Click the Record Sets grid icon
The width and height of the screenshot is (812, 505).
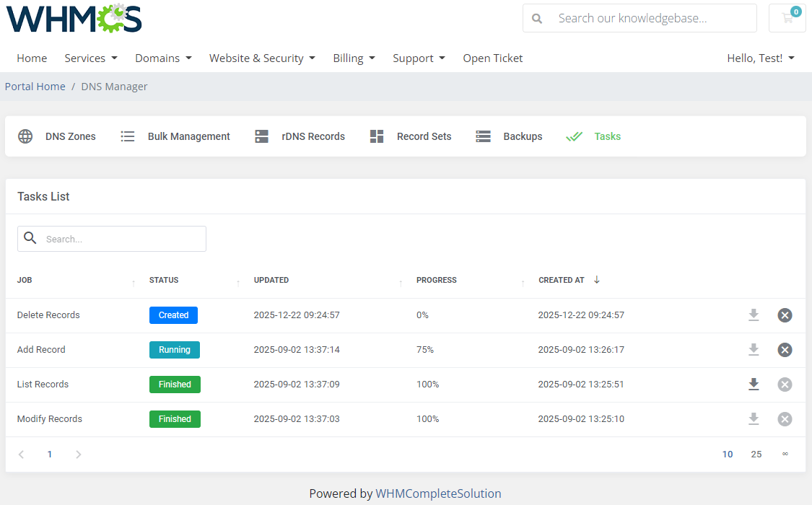click(376, 136)
